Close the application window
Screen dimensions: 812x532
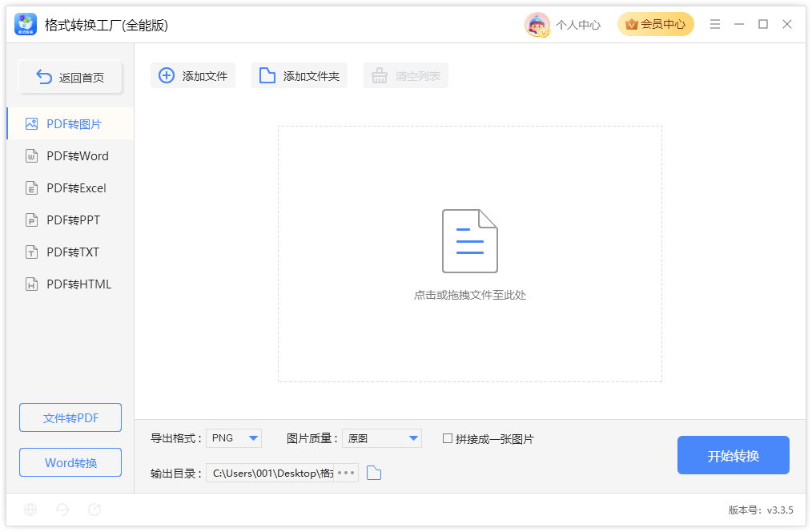(x=787, y=24)
